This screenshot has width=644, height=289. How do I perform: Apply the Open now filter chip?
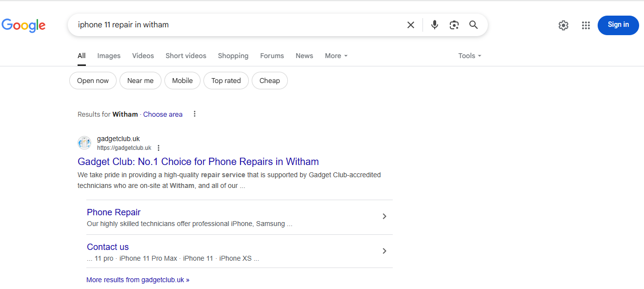(93, 81)
